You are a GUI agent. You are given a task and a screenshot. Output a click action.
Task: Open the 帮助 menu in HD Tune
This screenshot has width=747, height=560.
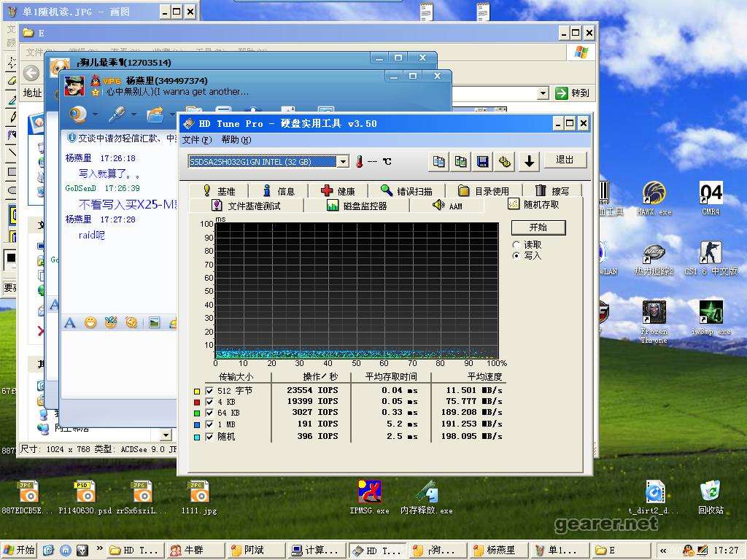[236, 140]
